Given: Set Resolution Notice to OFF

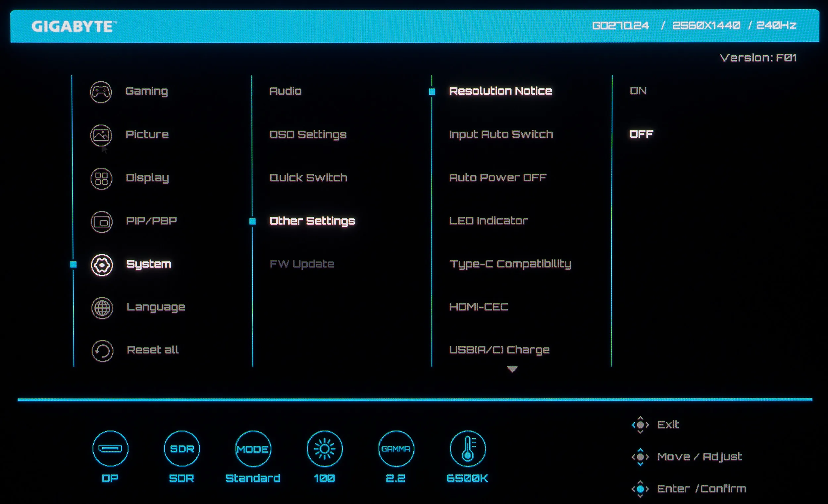Looking at the screenshot, I should click(641, 134).
